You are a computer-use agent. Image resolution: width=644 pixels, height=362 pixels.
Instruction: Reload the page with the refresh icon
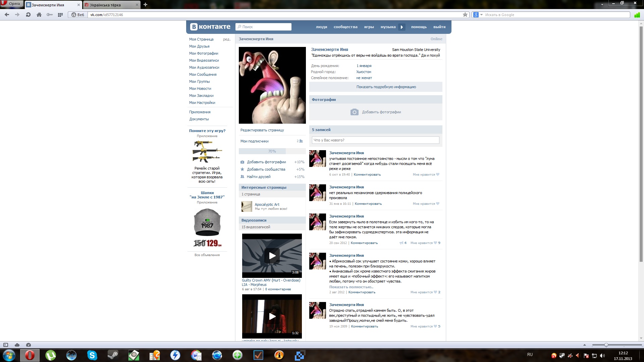[28, 15]
